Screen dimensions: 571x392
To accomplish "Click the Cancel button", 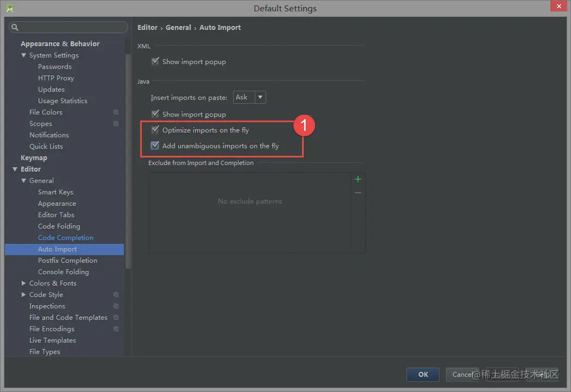I will point(462,374).
